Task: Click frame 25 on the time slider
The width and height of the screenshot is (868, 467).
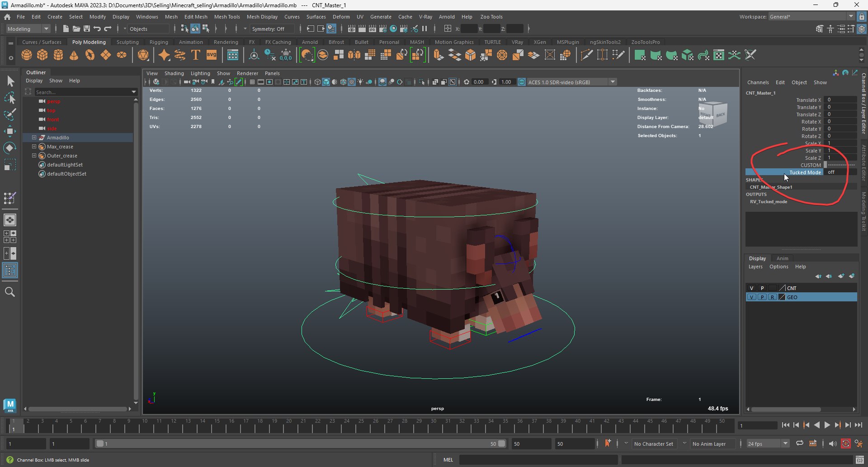Action: pos(361,425)
